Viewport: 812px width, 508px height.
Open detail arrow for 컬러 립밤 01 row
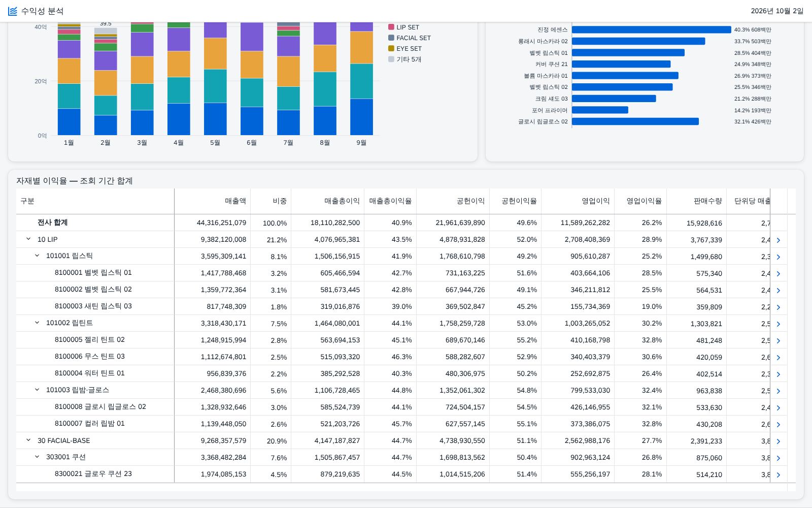[x=779, y=425]
